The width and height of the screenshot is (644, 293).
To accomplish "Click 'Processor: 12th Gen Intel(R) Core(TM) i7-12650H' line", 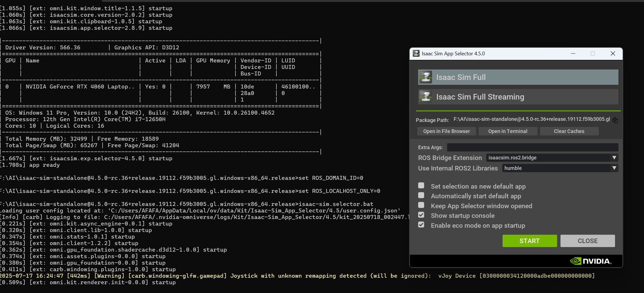I will click(85, 119).
